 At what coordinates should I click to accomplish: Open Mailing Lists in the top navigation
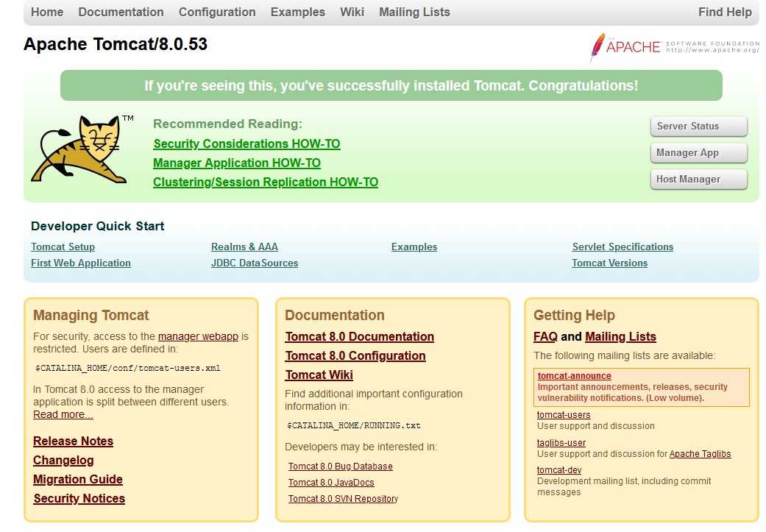click(x=415, y=12)
